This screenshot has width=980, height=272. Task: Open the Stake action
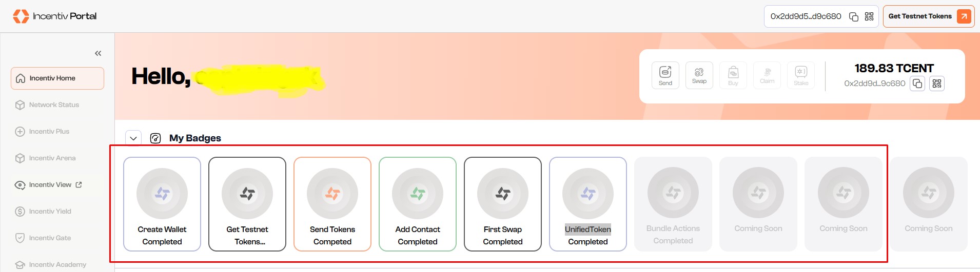click(x=800, y=75)
